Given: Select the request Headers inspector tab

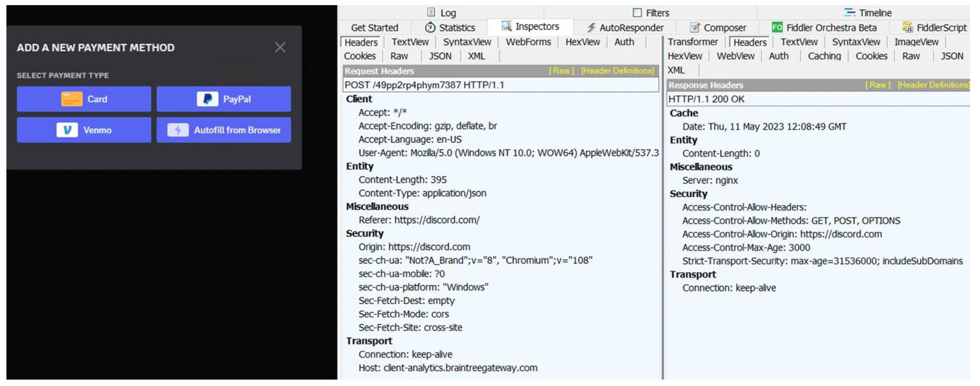Looking at the screenshot, I should click(361, 42).
